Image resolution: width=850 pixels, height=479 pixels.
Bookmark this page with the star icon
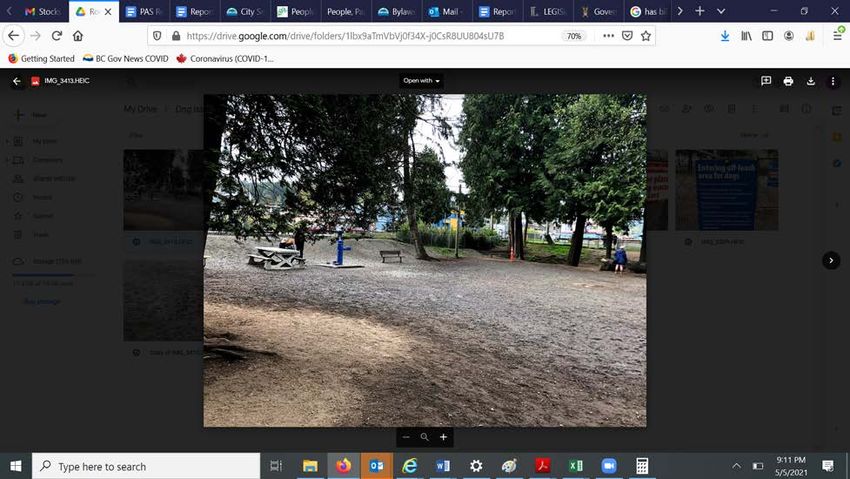coord(646,36)
